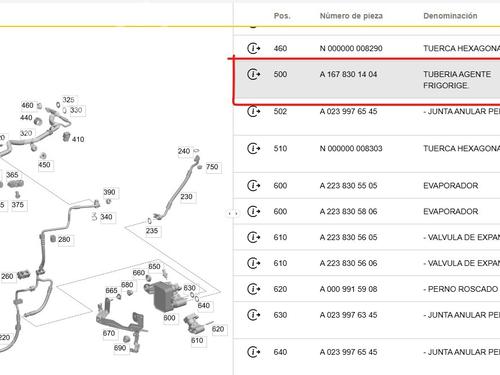Open info icon for part A 223 830 55 05
Image resolution: width=500 pixels, height=375 pixels.
tap(254, 185)
